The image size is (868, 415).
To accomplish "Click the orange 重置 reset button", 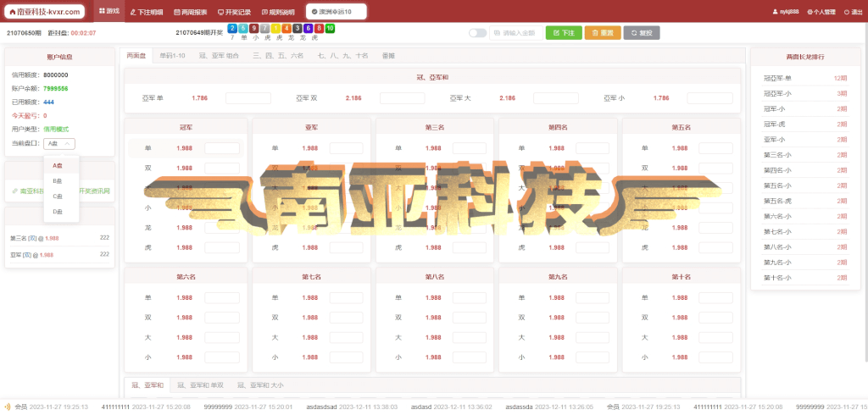I will point(603,33).
